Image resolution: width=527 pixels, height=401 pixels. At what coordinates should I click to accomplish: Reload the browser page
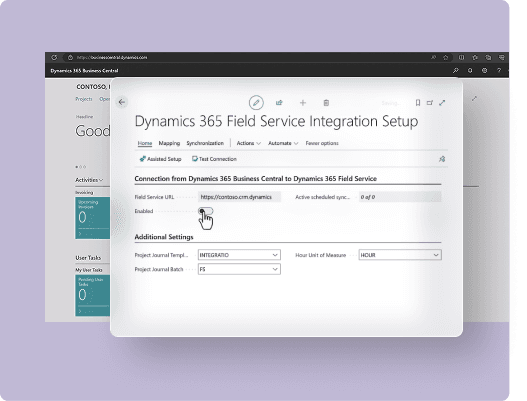(x=54, y=57)
